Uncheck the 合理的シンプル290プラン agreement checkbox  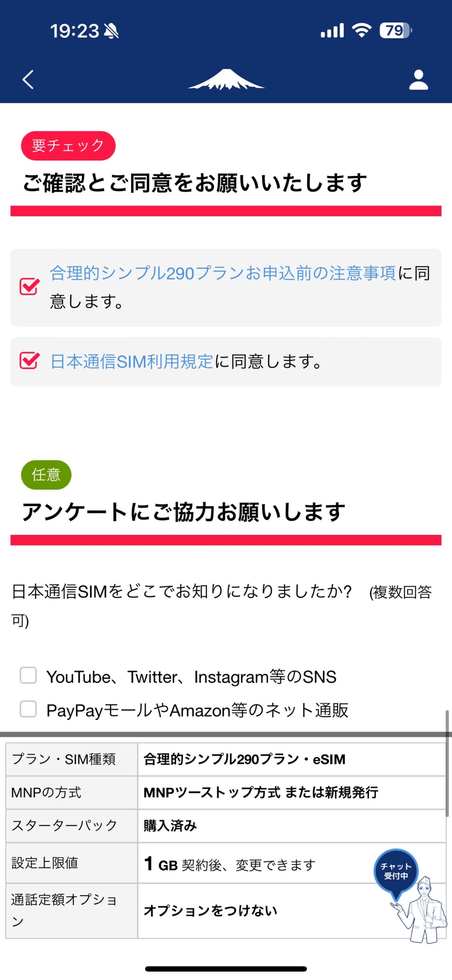[29, 287]
